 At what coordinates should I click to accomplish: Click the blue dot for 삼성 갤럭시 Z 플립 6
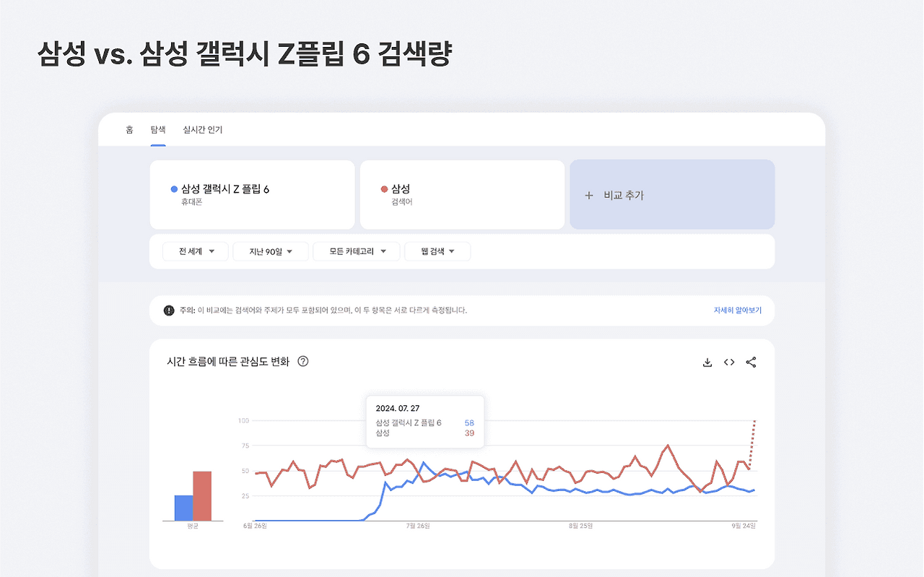[174, 189]
